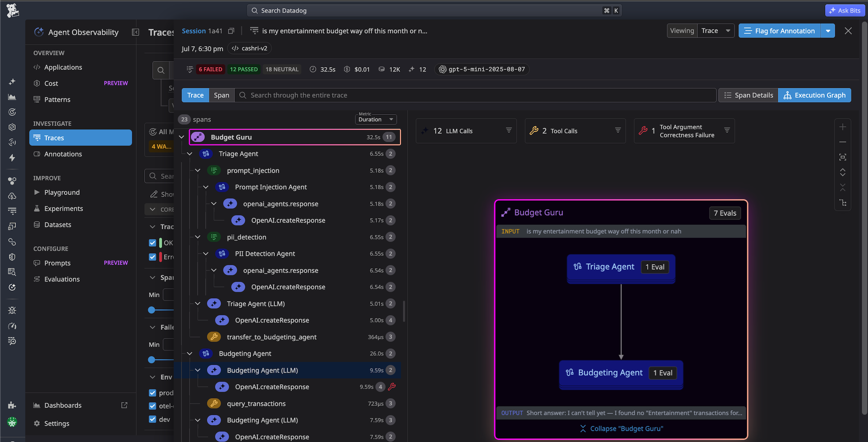The image size is (868, 442).
Task: Click the Failed Min slider handle
Action: click(x=152, y=360)
